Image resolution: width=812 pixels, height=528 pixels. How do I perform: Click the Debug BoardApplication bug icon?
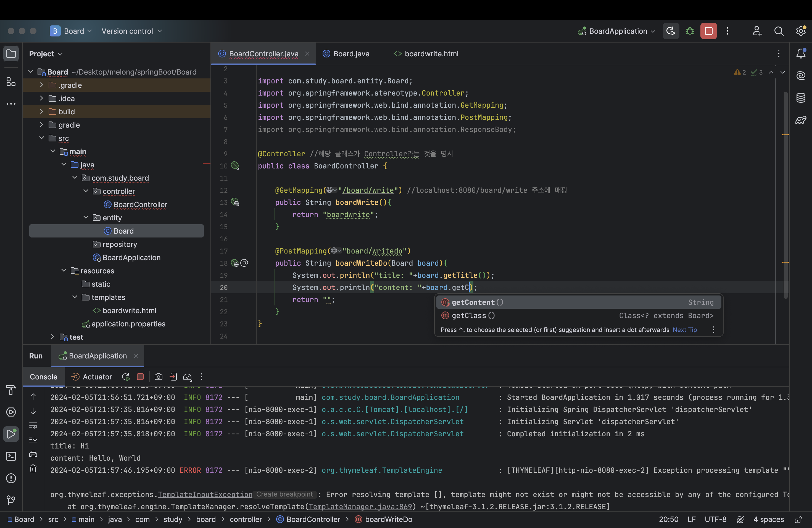point(690,31)
